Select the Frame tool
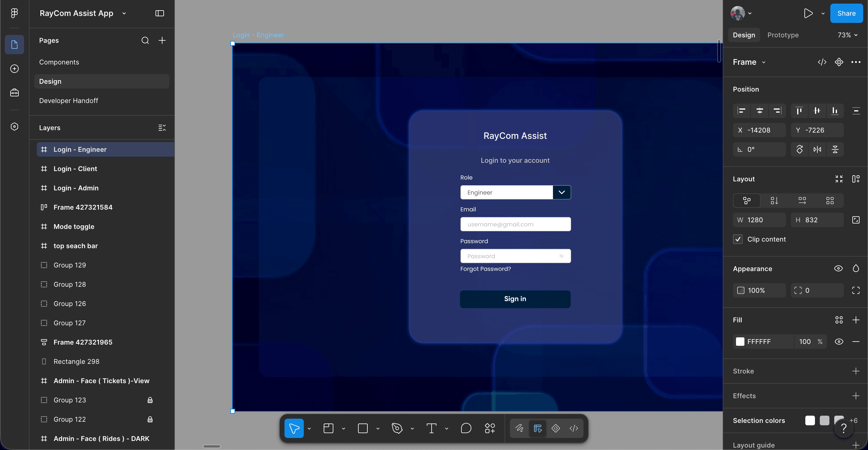Image resolution: width=868 pixels, height=450 pixels. [x=328, y=428]
